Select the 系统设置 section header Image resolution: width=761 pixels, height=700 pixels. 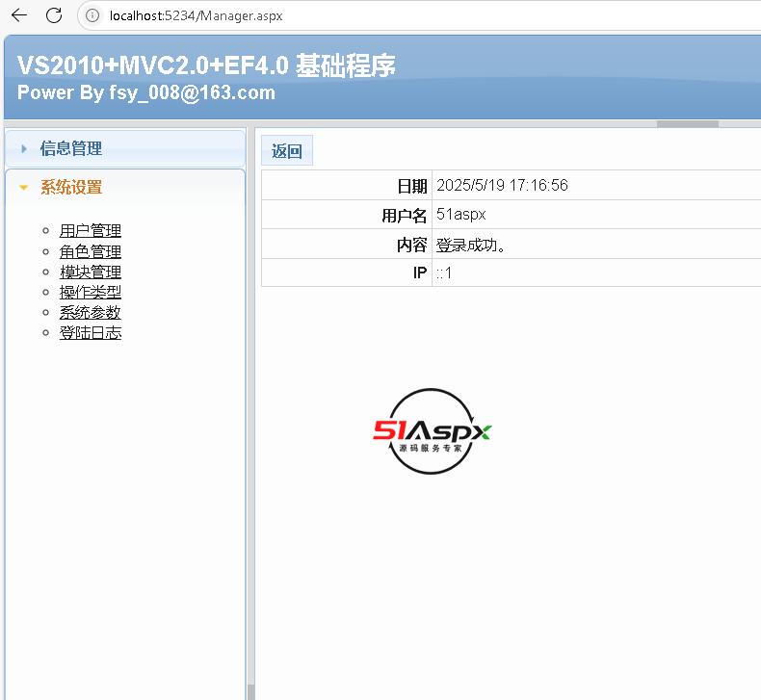[x=125, y=187]
